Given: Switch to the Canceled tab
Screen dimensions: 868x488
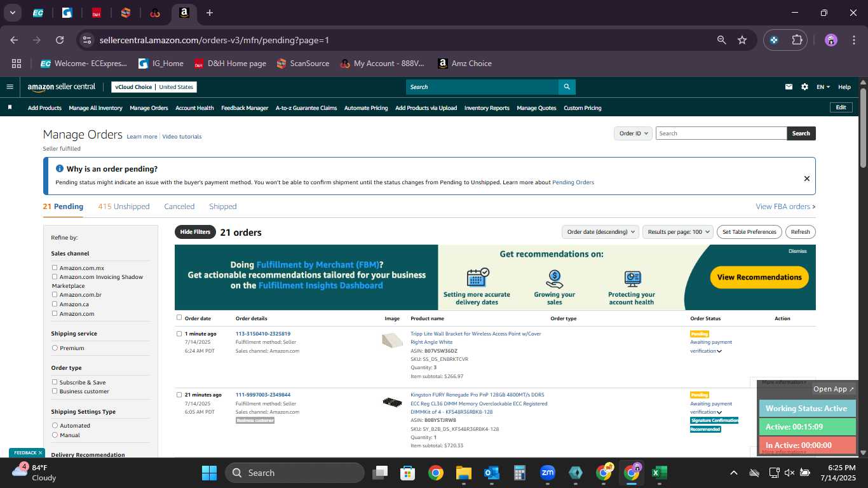Looking at the screenshot, I should (179, 207).
